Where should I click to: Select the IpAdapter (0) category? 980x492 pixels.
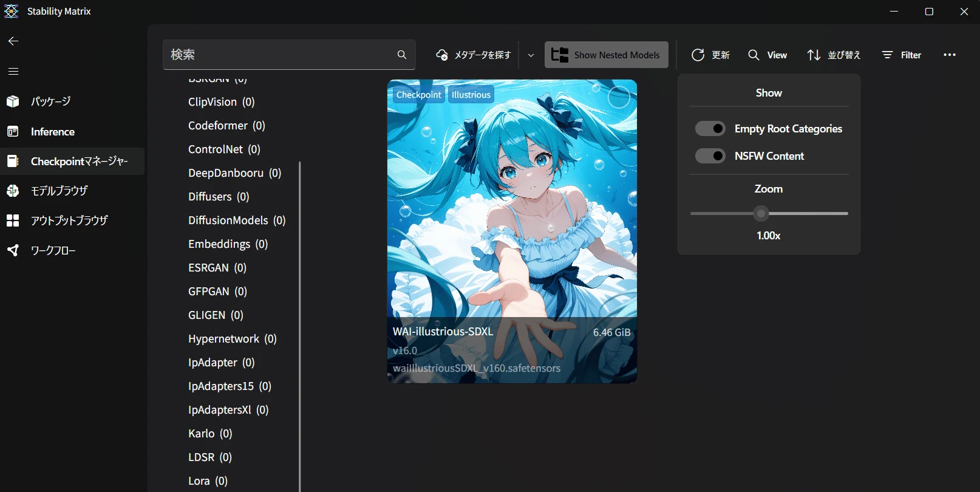[221, 362]
